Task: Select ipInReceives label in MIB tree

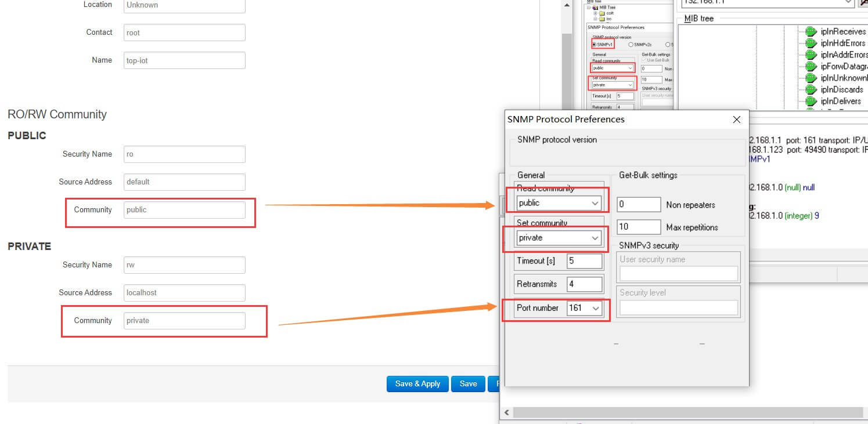Action: click(843, 31)
